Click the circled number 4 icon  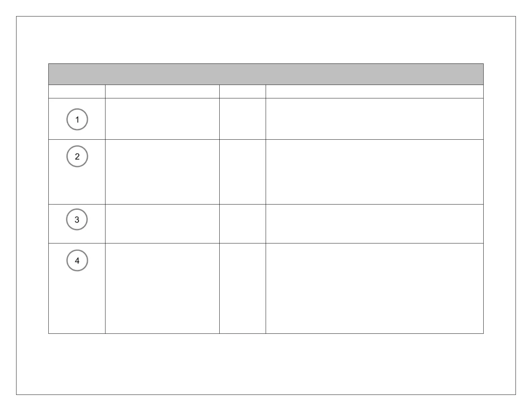click(77, 260)
